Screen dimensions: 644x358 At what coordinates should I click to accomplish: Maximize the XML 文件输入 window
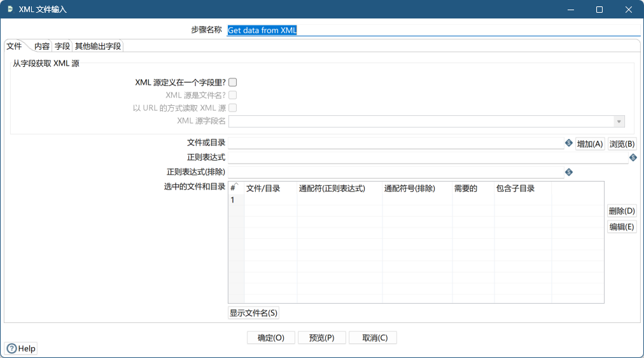(x=599, y=10)
